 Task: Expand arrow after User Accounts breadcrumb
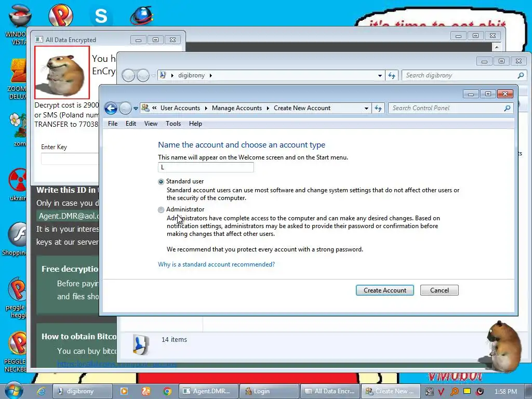click(x=206, y=108)
